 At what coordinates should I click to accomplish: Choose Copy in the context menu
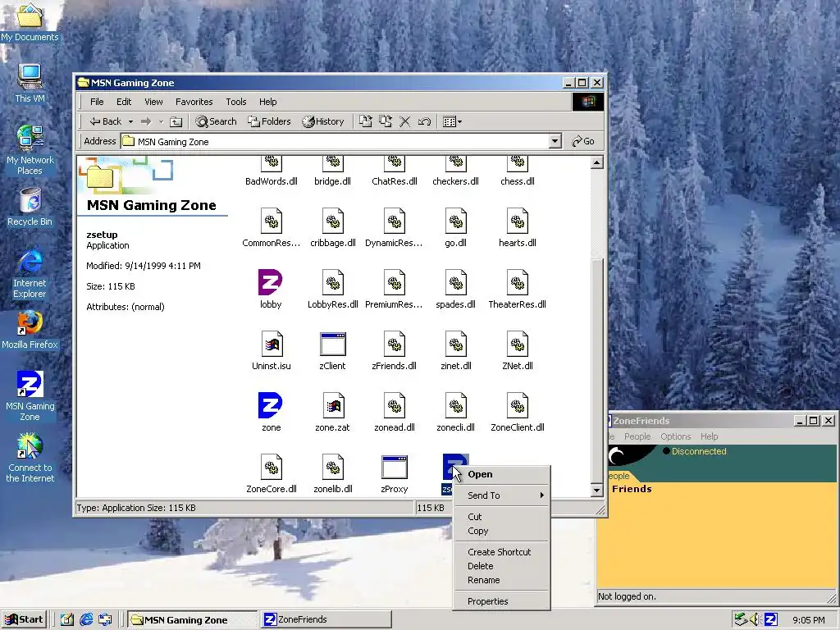tap(501, 531)
